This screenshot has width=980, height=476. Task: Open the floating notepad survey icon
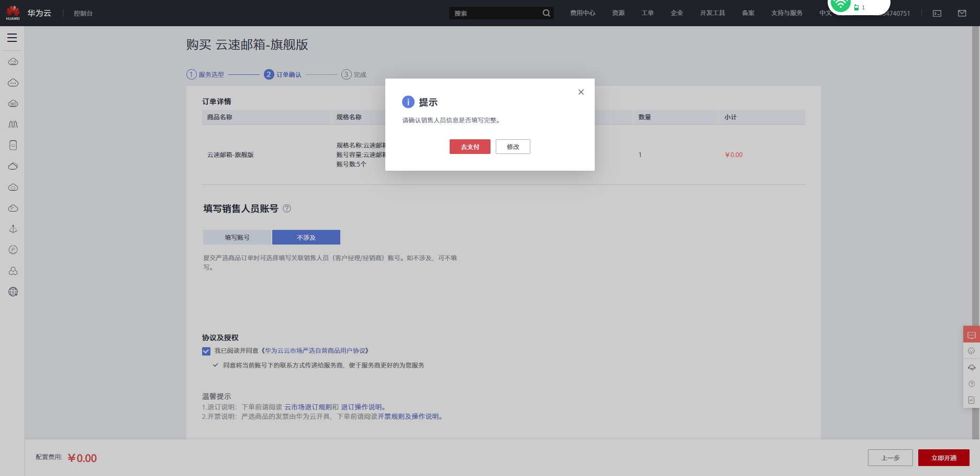pyautogui.click(x=972, y=400)
